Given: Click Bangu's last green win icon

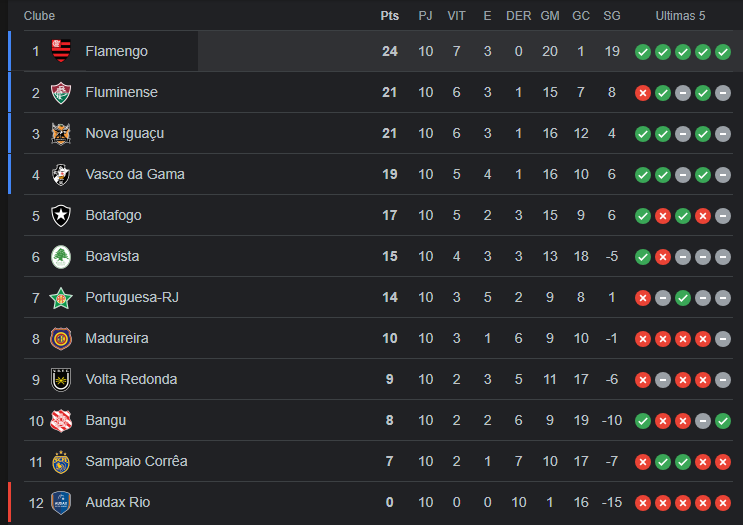Looking at the screenshot, I should [723, 421].
